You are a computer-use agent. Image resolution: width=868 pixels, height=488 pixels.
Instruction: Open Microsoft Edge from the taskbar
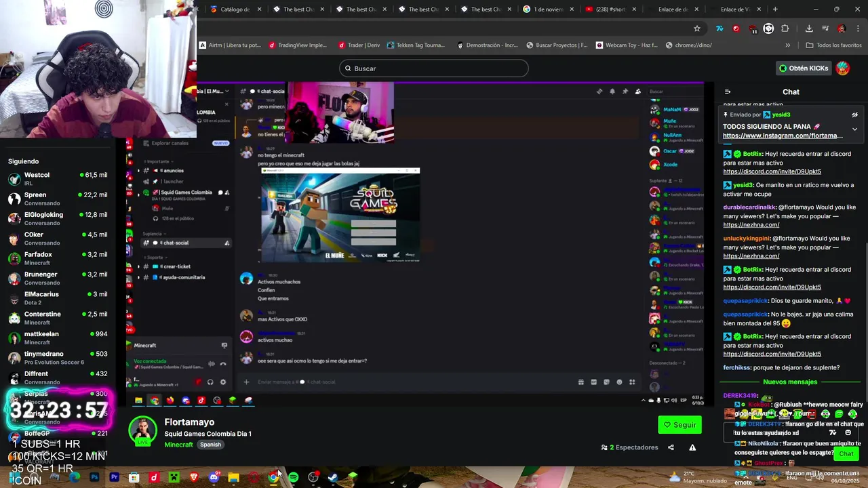pos(75,478)
